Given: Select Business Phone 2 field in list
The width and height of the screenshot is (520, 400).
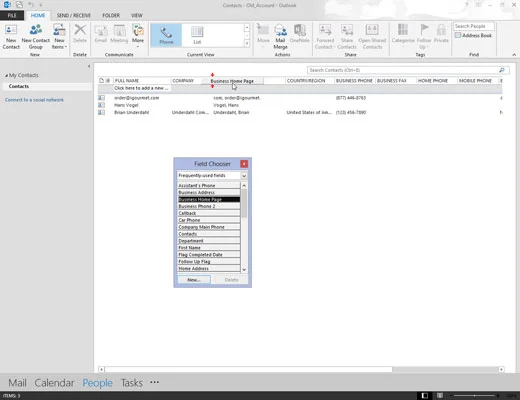Looking at the screenshot, I should pos(209,206).
